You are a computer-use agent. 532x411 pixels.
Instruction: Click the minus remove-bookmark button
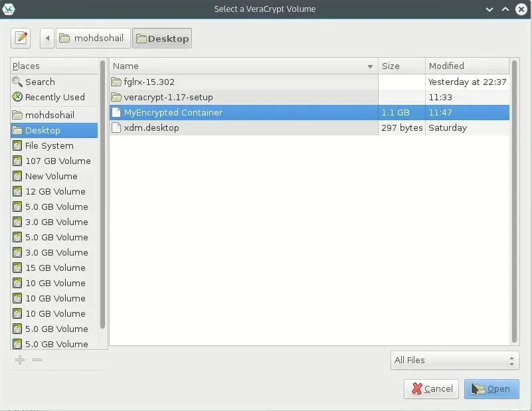tap(37, 359)
